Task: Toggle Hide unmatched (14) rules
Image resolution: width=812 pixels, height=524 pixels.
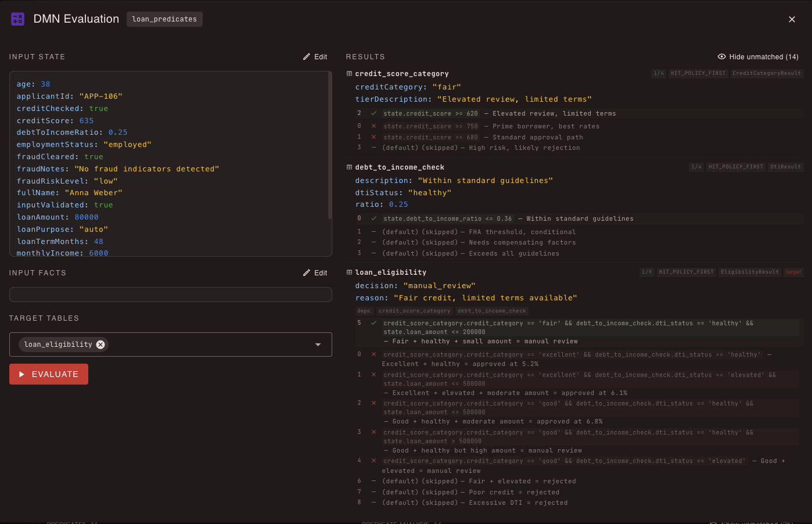Action: click(758, 57)
